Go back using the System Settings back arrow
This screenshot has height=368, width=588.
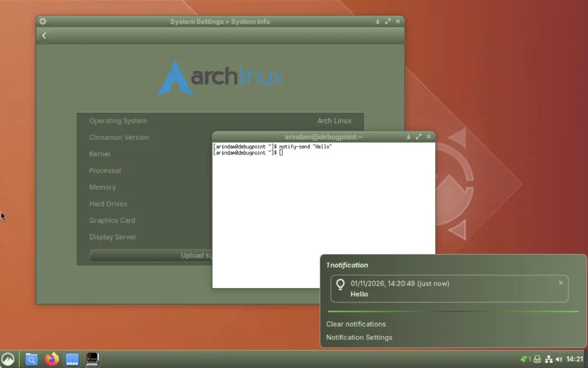[44, 35]
